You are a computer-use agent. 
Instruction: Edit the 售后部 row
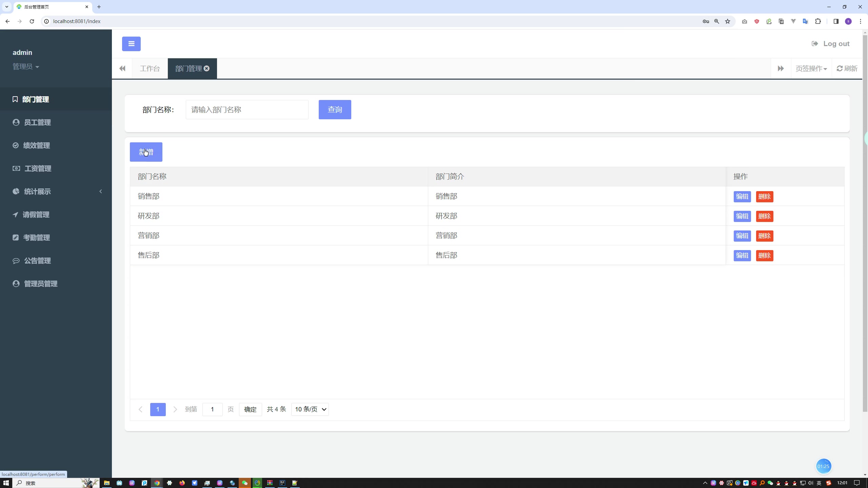click(x=742, y=256)
